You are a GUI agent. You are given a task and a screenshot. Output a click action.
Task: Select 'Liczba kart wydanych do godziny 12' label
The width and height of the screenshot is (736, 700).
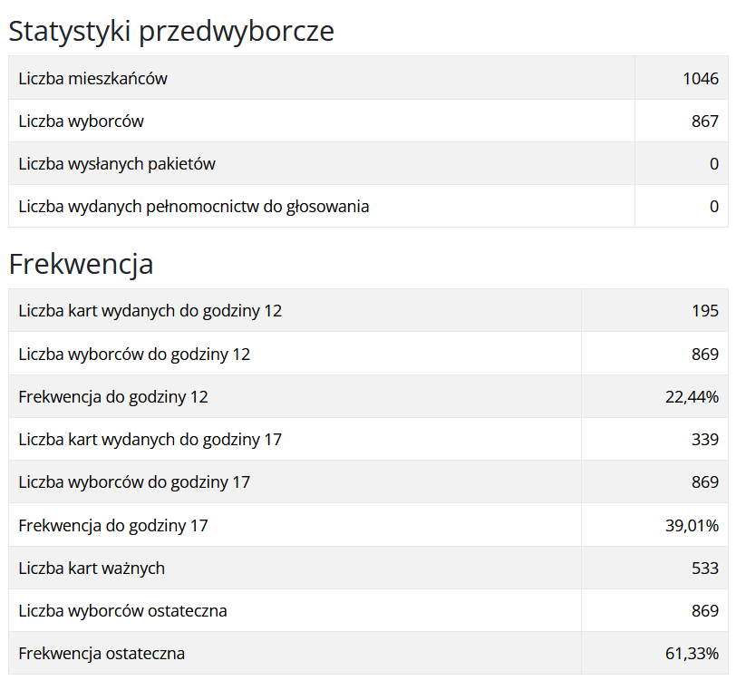click(x=150, y=311)
